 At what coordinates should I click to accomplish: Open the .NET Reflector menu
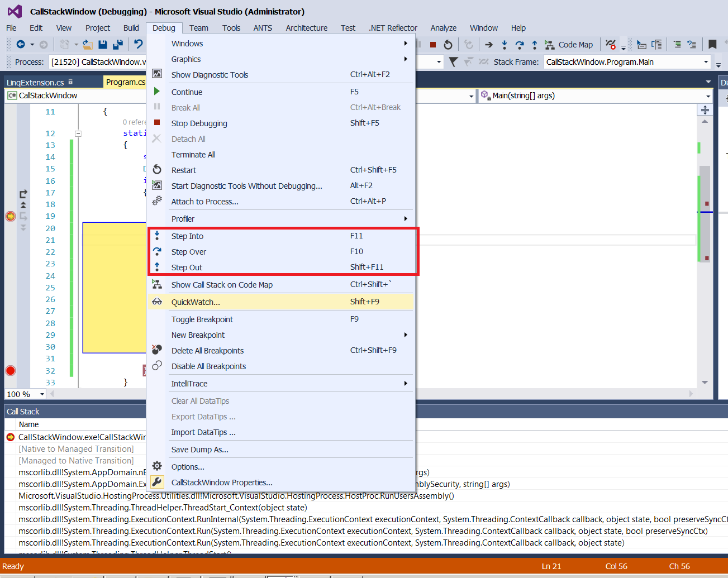[x=393, y=28]
